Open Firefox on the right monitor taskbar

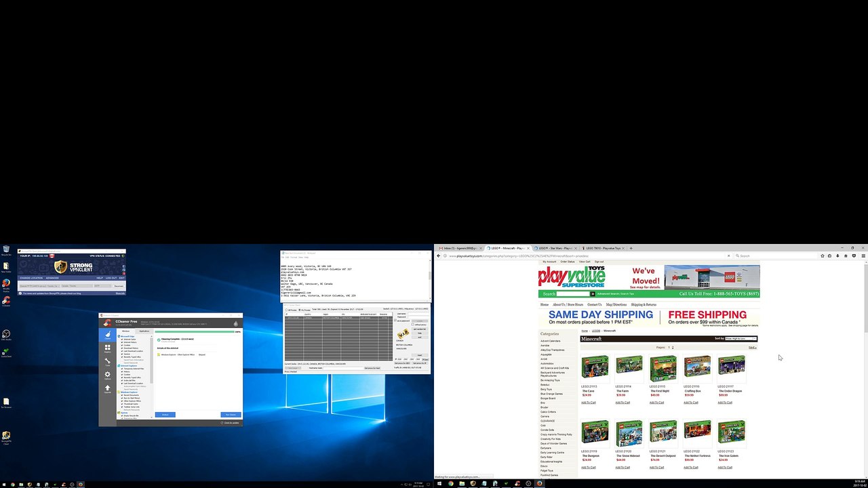click(x=540, y=484)
